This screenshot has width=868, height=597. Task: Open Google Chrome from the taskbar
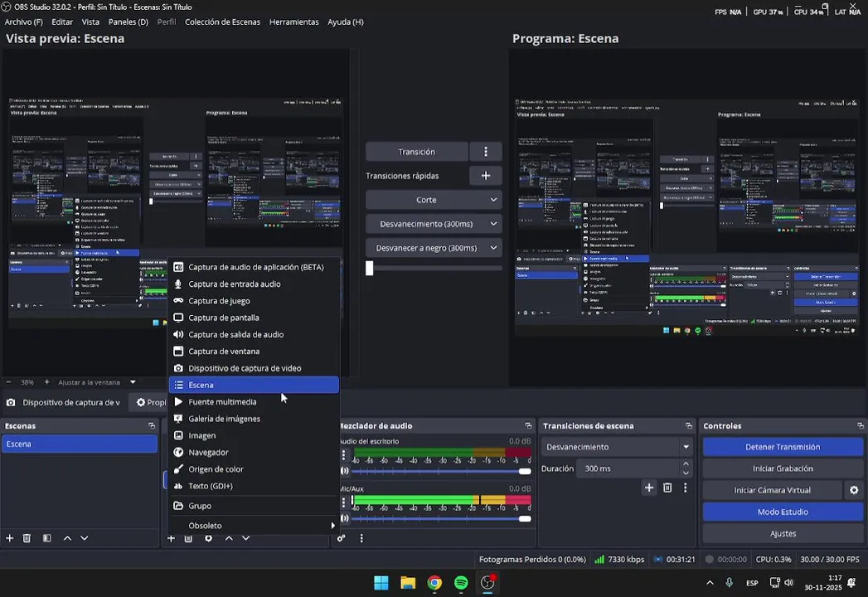(434, 583)
